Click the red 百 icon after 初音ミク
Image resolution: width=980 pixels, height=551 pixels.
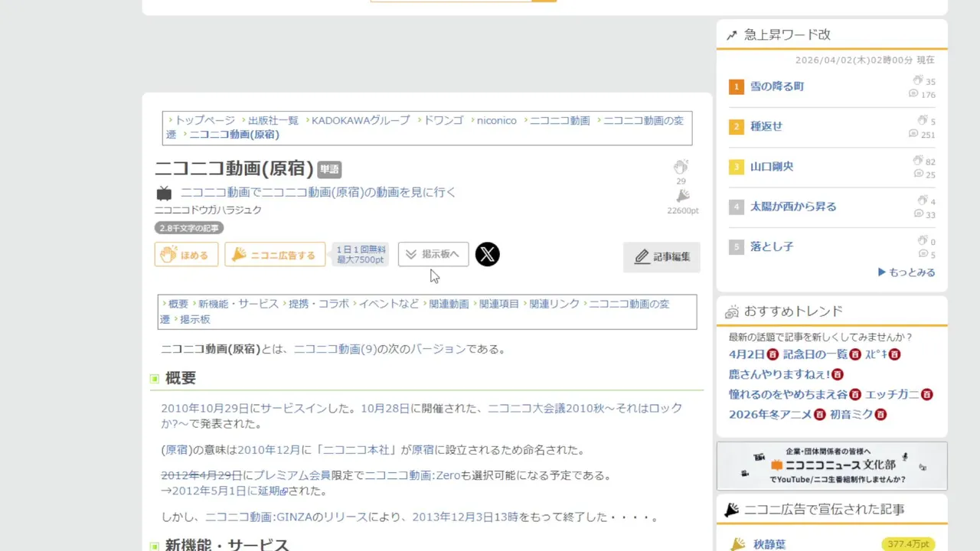pyautogui.click(x=880, y=414)
